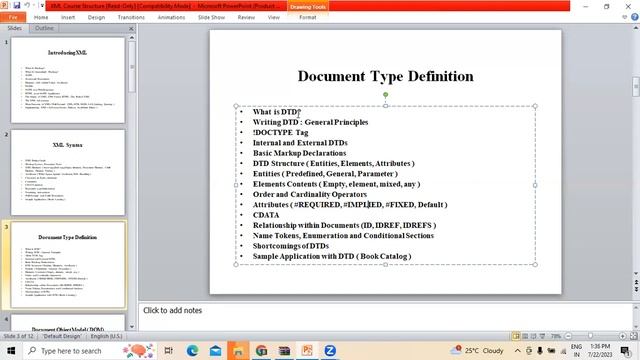Switch to the Outline pane tab
Screen dimensions: 640x360
(44, 28)
